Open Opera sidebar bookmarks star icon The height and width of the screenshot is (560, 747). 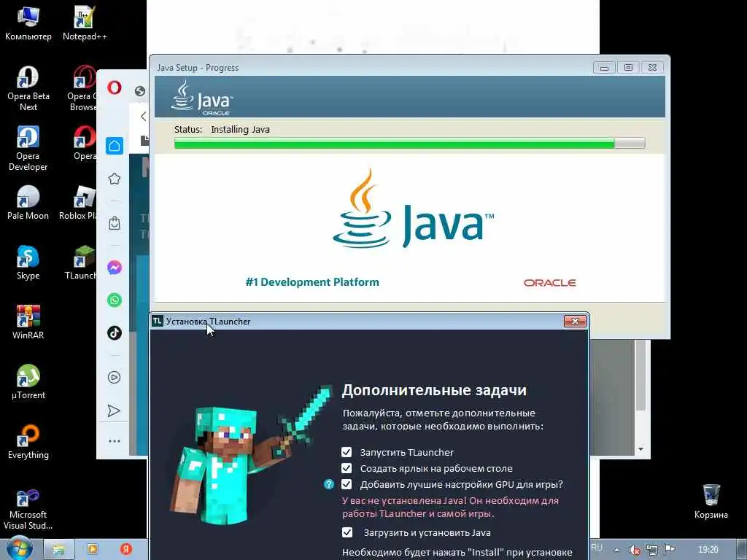click(115, 179)
